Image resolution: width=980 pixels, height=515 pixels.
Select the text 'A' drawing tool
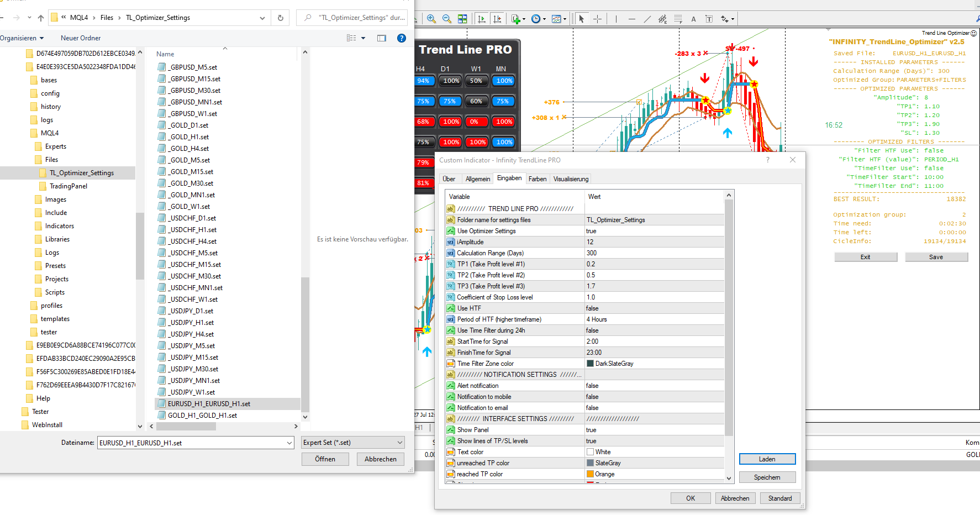pyautogui.click(x=693, y=19)
